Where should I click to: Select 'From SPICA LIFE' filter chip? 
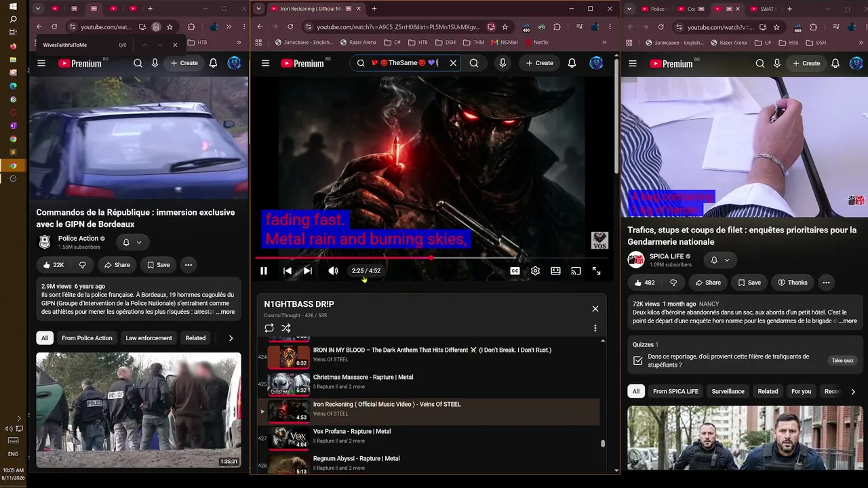[x=675, y=391]
